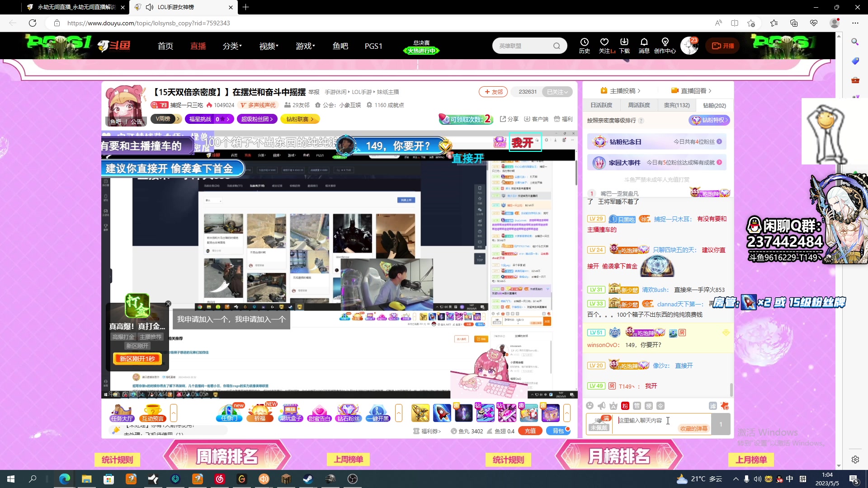Expand the 福星挑战 badge
The image size is (868, 488).
210,119
